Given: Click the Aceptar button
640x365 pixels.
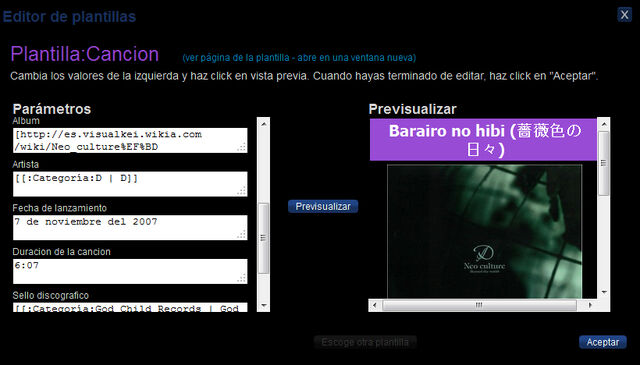Looking at the screenshot, I should 602,342.
